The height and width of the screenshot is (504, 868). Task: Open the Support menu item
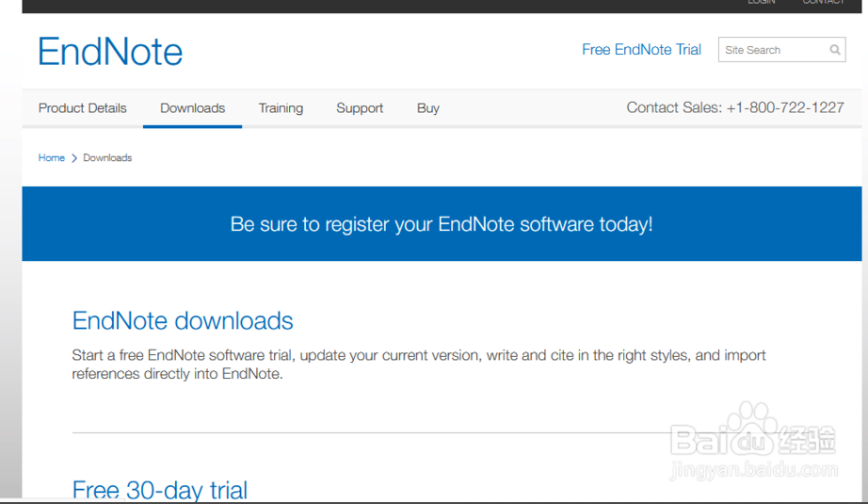click(360, 108)
